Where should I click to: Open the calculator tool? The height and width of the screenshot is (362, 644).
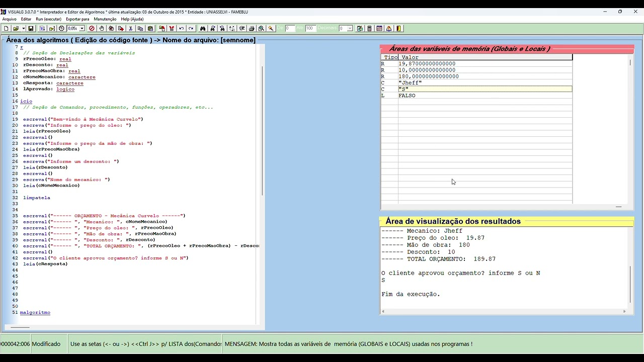pos(369,29)
